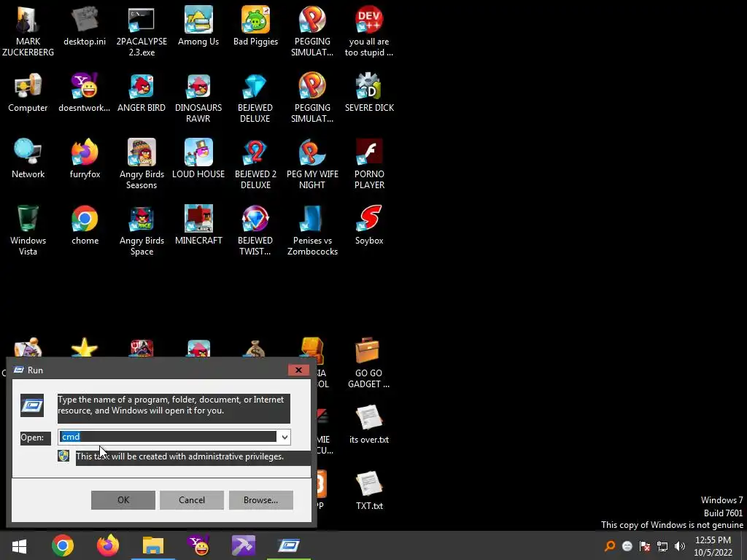Open File Explorer from the taskbar

[153, 545]
